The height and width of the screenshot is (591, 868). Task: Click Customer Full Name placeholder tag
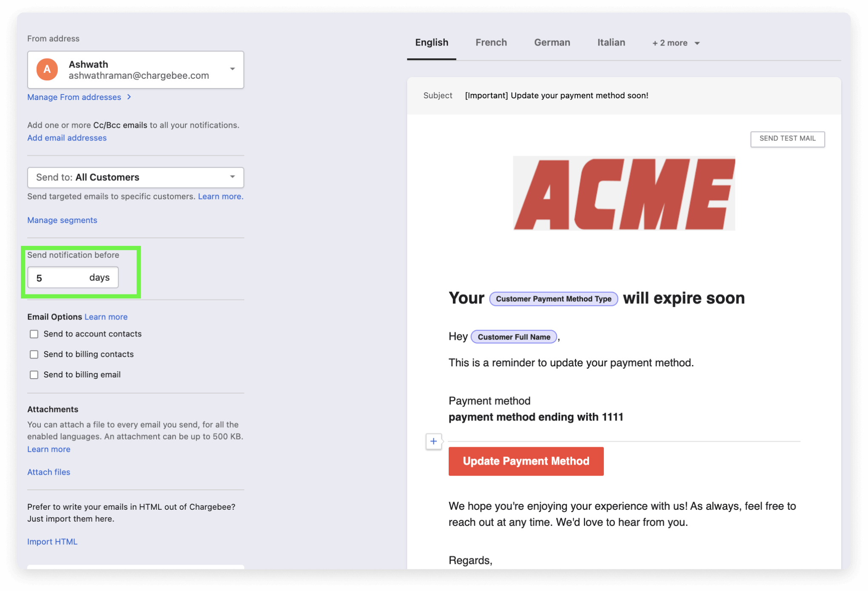click(514, 337)
